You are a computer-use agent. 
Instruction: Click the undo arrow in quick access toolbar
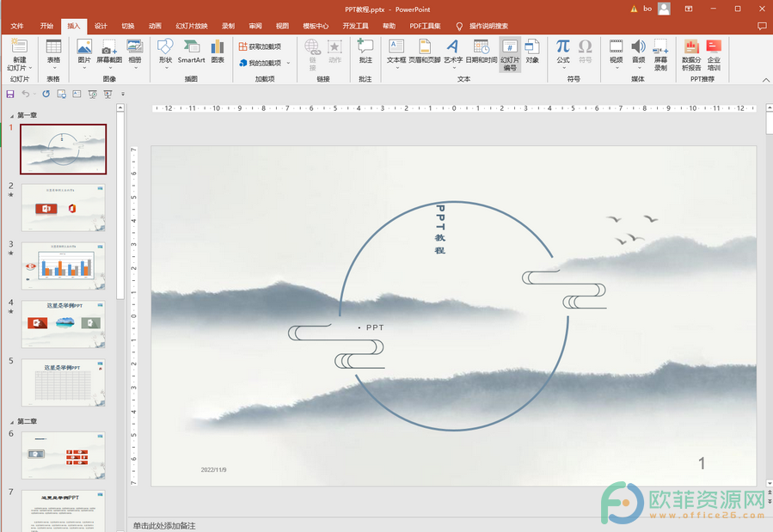click(x=26, y=94)
